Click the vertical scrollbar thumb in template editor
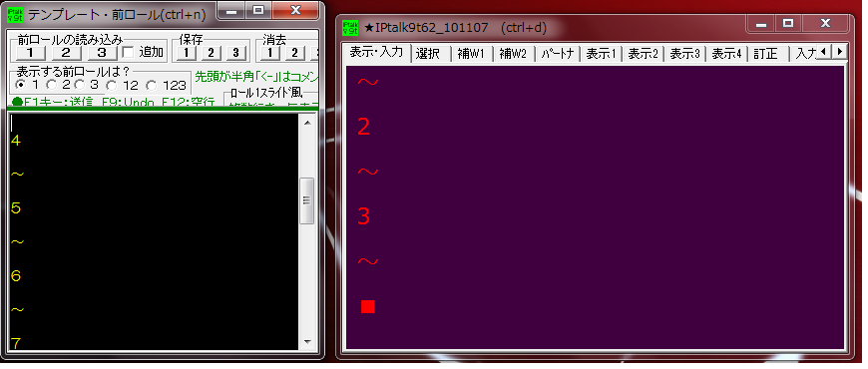Screen dimensions: 868x369 (x=307, y=200)
